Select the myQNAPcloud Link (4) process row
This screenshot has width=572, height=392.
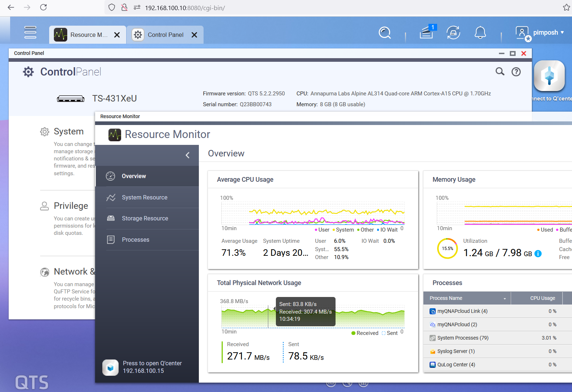pyautogui.click(x=498, y=311)
